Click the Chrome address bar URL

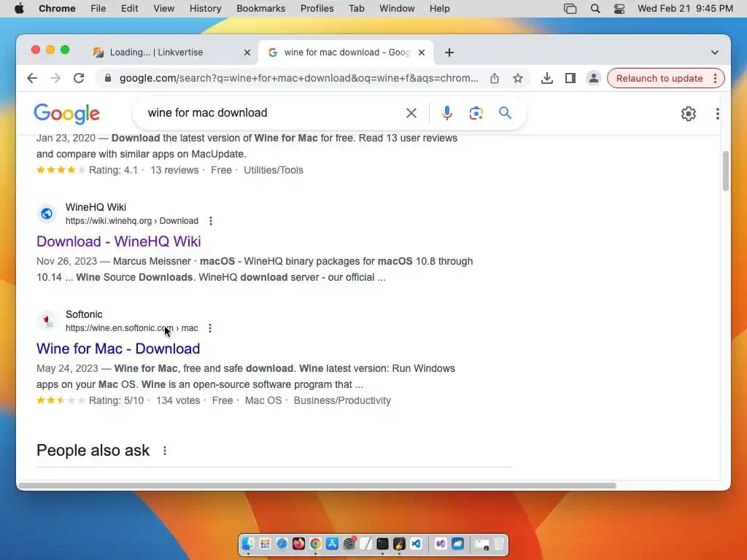click(x=298, y=78)
